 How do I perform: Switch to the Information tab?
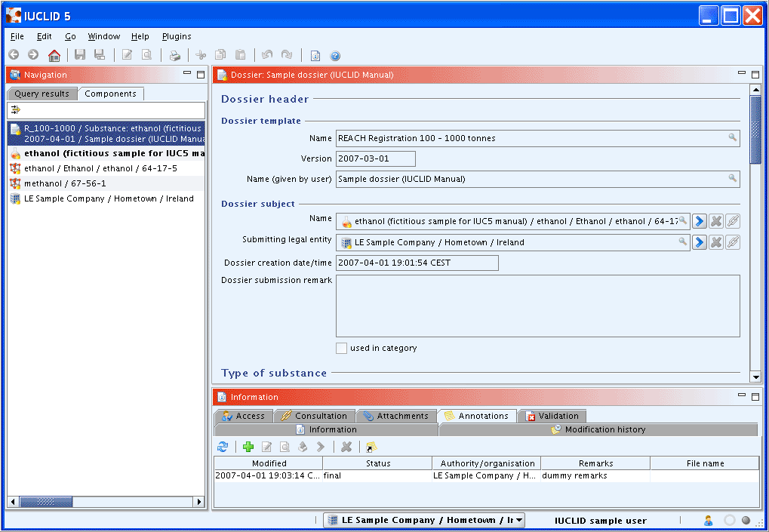(326, 429)
